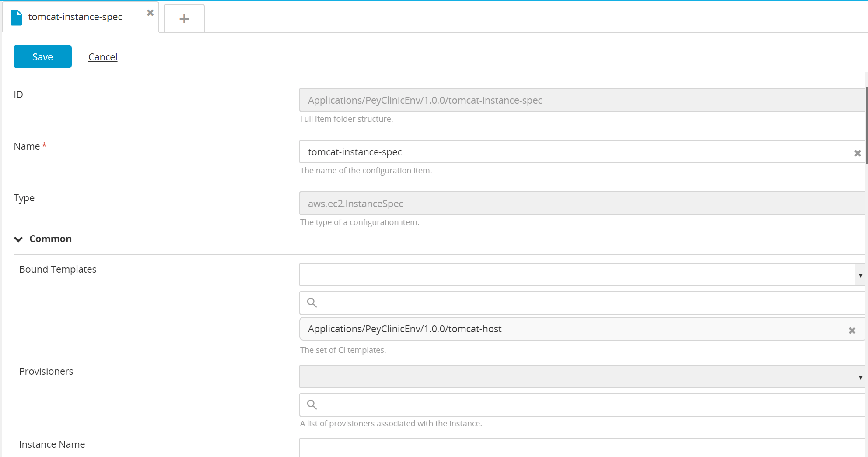Screen dimensions: 868x457
Task: Click the 'The set of CI templates.' hint
Action: tap(343, 350)
